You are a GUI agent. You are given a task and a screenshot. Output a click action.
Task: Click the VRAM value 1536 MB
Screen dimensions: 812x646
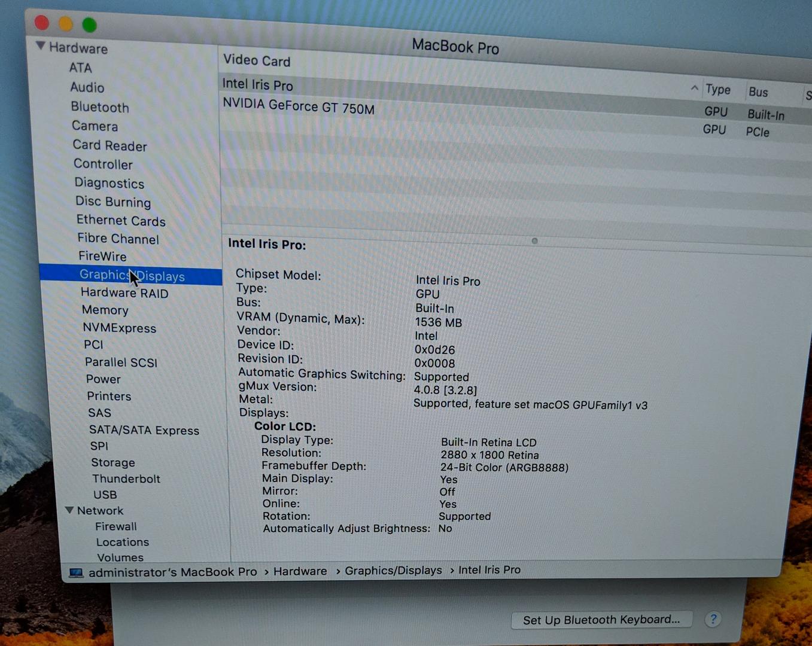click(439, 322)
